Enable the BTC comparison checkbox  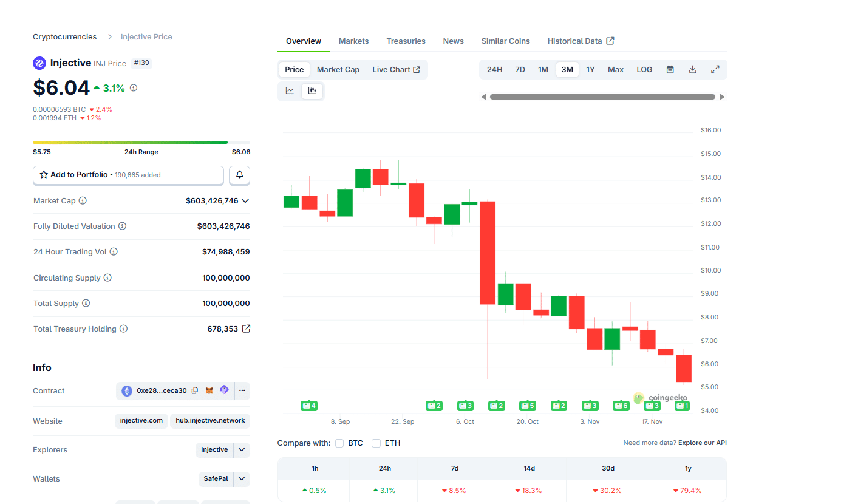click(x=339, y=443)
